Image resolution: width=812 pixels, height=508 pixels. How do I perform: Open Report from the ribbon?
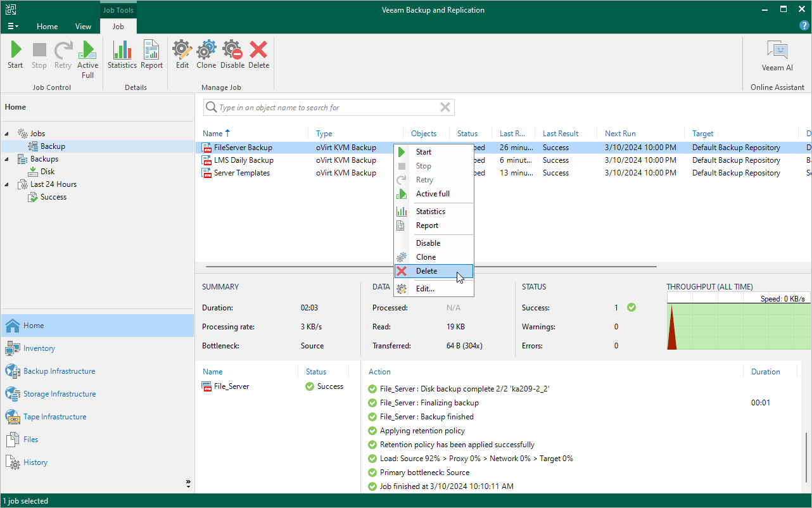coord(152,54)
